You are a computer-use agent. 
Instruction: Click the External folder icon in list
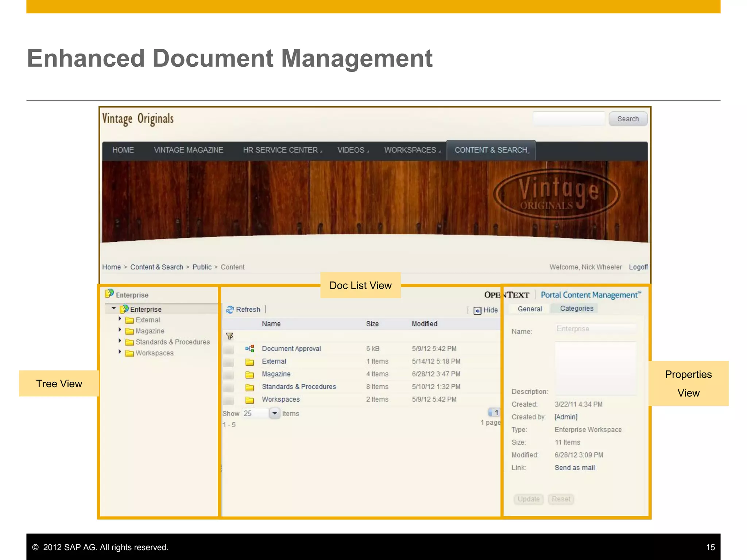tap(249, 362)
